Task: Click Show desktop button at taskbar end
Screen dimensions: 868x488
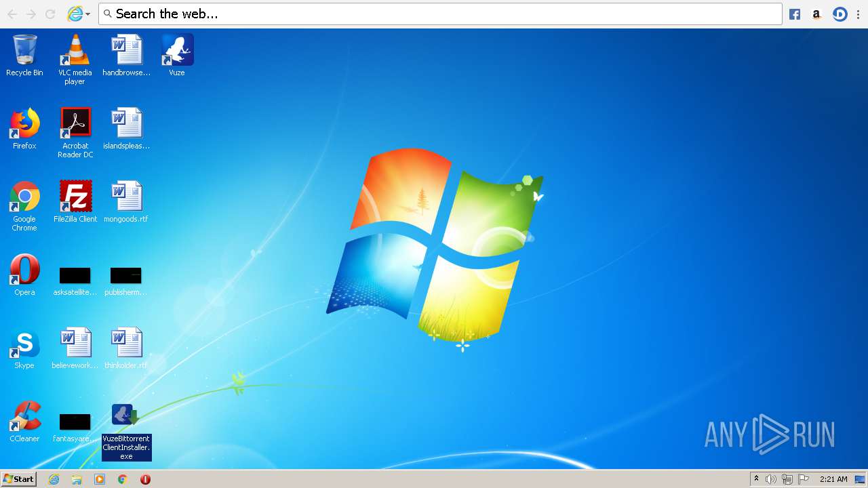Action: click(x=861, y=479)
